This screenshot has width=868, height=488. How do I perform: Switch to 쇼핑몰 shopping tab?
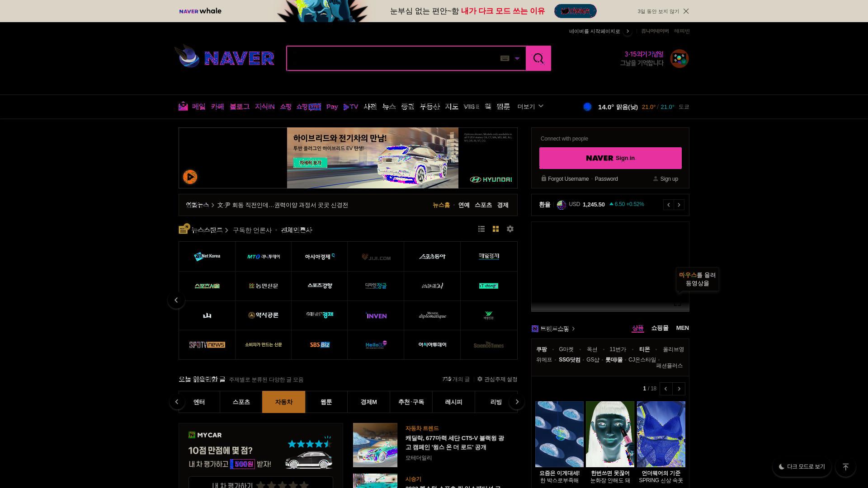click(660, 328)
